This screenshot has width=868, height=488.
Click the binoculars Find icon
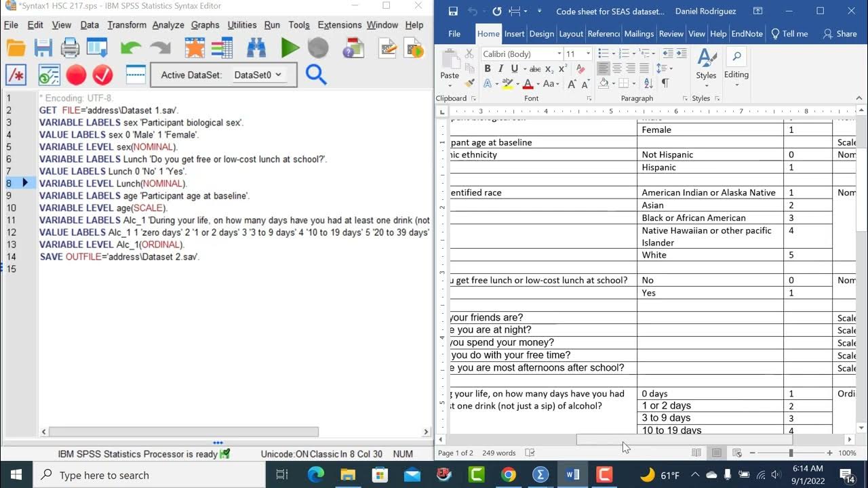256,48
